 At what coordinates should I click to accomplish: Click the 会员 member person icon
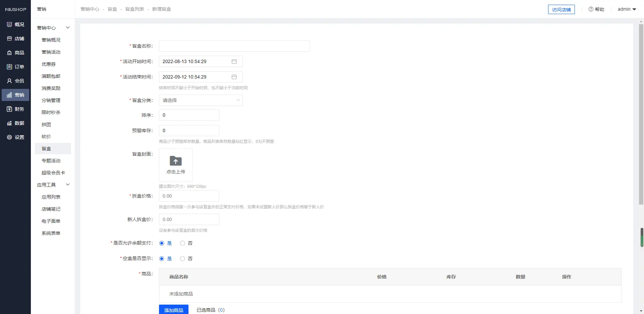(x=9, y=81)
